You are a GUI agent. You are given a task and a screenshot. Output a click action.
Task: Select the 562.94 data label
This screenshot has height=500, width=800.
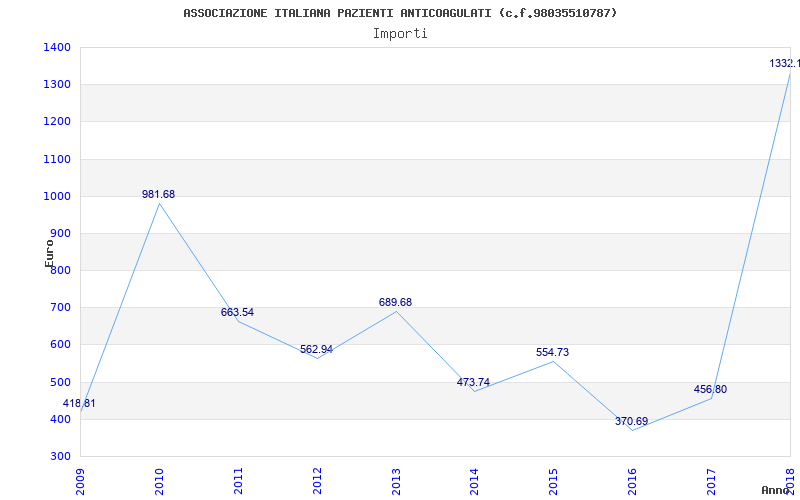tap(316, 349)
